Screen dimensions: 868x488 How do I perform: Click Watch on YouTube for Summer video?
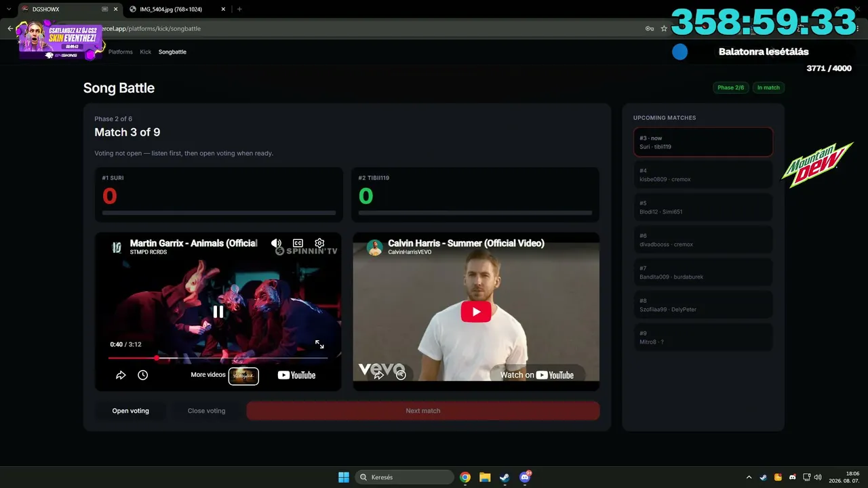click(537, 375)
